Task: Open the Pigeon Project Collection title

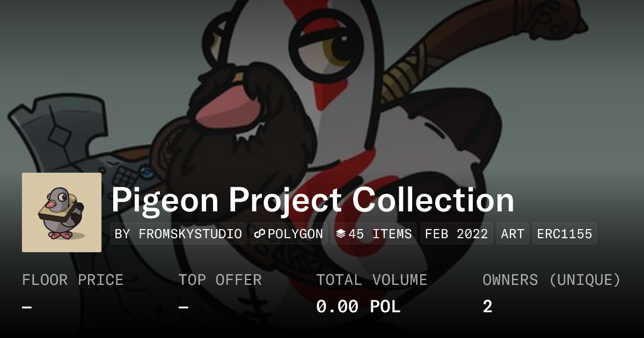Action: [312, 200]
